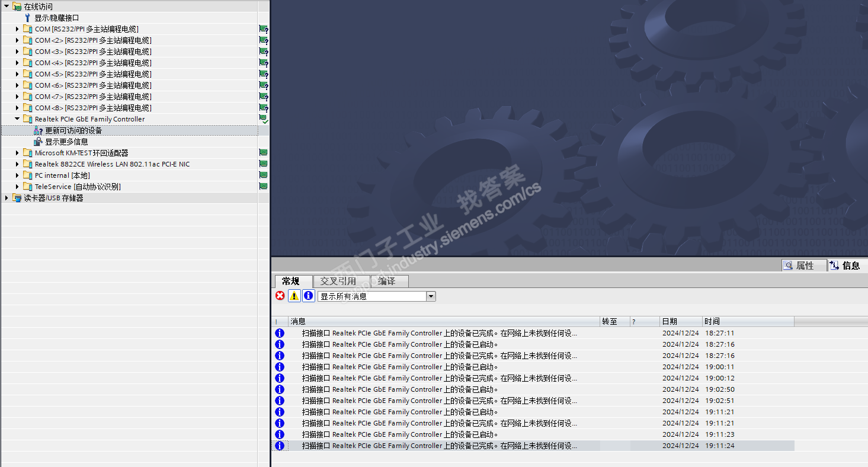Click the status icon for Realtek 8822CE Wireless LAN
This screenshot has height=467, width=868.
pyautogui.click(x=264, y=164)
